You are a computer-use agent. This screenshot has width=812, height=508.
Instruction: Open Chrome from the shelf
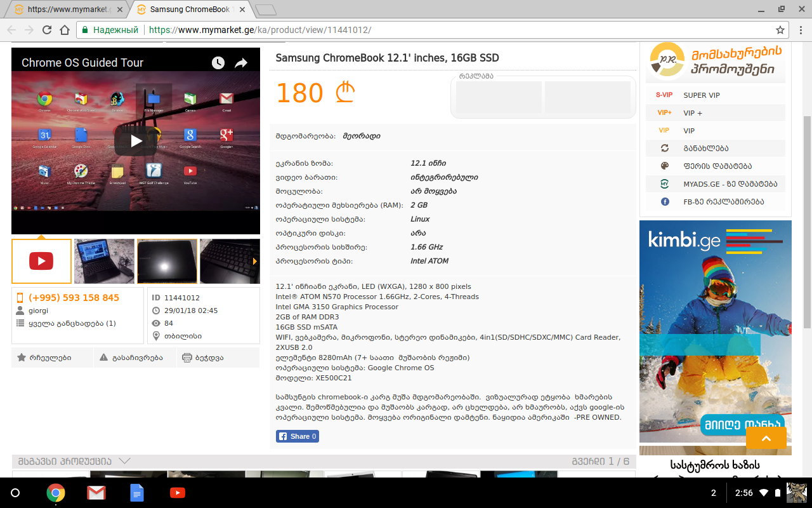(x=56, y=493)
